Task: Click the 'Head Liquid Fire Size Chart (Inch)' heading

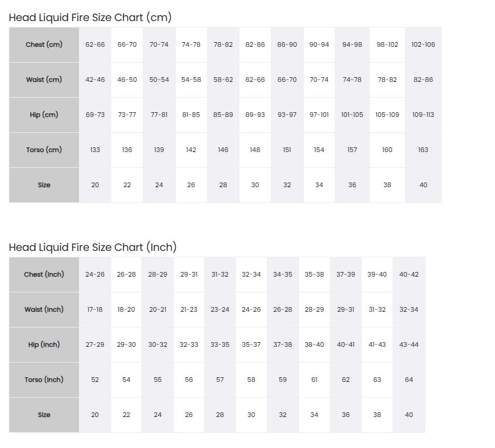Action: (92, 247)
